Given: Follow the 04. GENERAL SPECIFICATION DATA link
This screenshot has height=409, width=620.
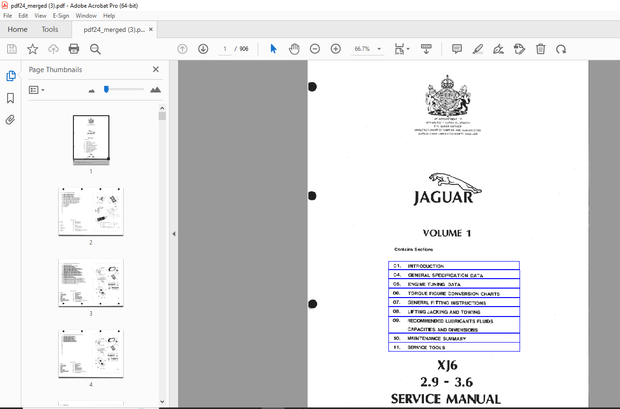Looking at the screenshot, I should tap(454, 275).
